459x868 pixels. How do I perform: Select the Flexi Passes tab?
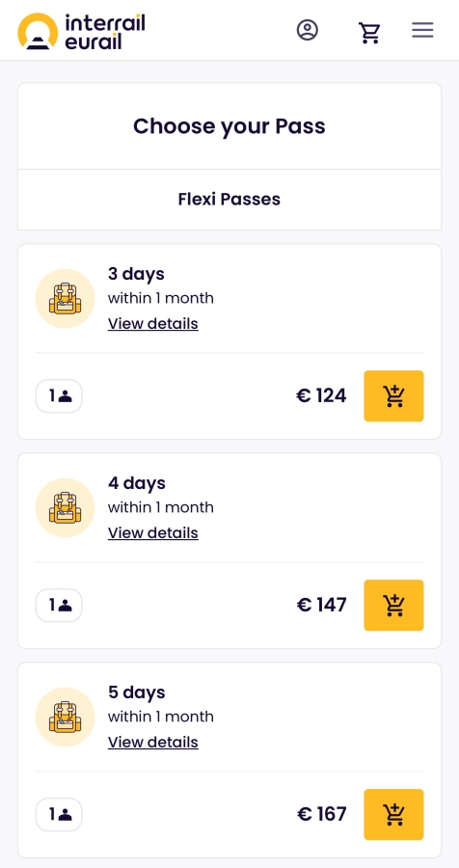click(x=229, y=200)
